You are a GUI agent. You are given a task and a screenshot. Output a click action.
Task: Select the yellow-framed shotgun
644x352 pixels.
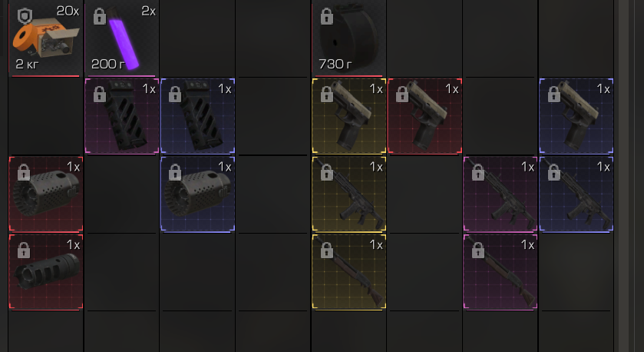click(348, 272)
